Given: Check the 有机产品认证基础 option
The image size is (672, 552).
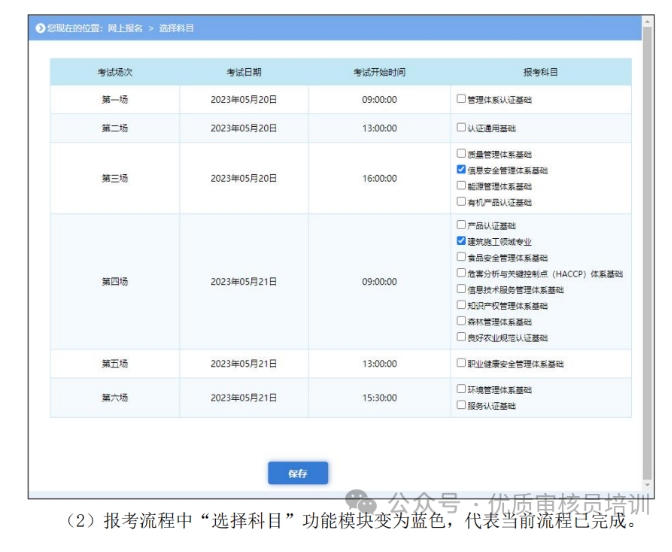Looking at the screenshot, I should 461,202.
